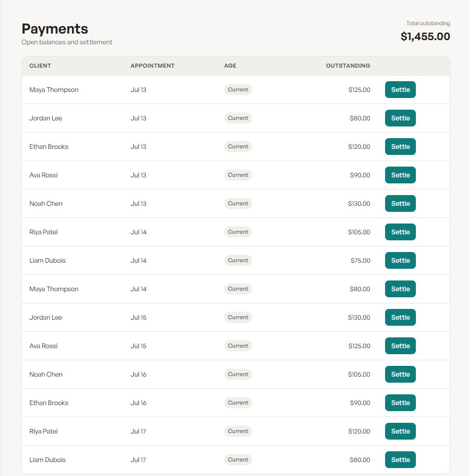Click Liam Dubois's name in Jul 14 row
Viewport: 469px width, 476px height.
(x=48, y=260)
